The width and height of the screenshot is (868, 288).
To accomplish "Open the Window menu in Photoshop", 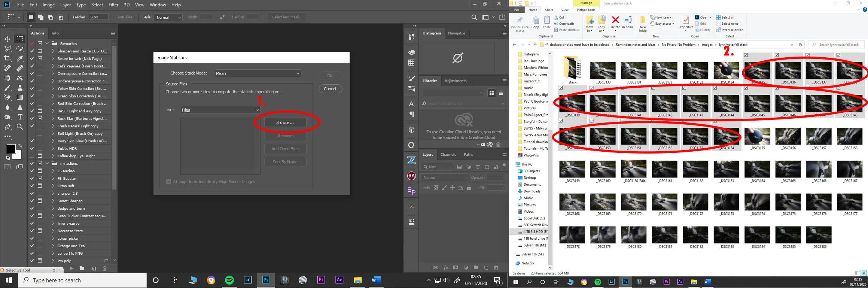I will (158, 5).
